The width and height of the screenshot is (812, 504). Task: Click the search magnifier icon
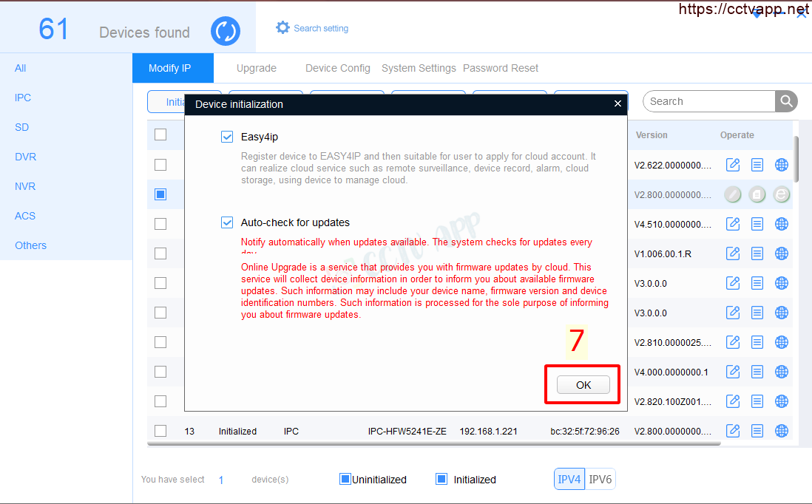click(x=786, y=101)
